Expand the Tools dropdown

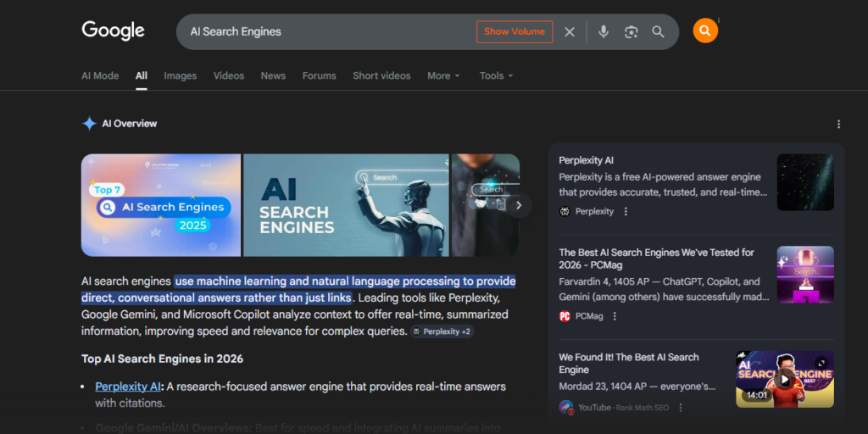[x=496, y=75]
